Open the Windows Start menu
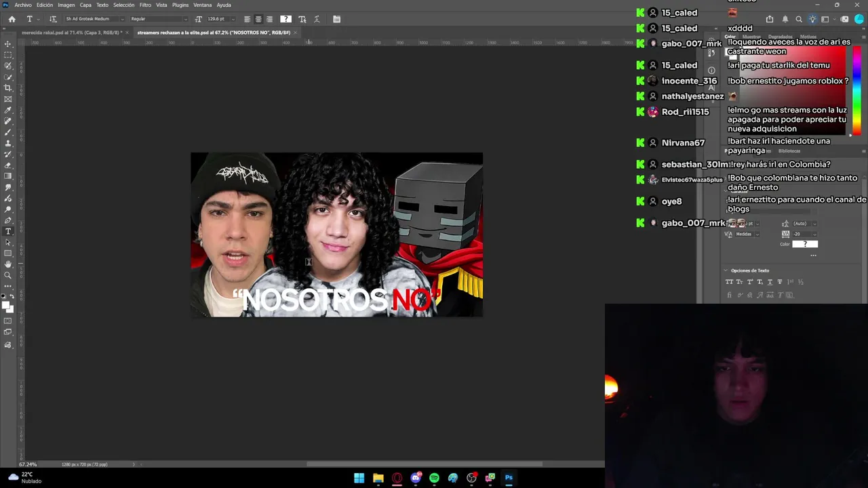The image size is (868, 488). [359, 478]
